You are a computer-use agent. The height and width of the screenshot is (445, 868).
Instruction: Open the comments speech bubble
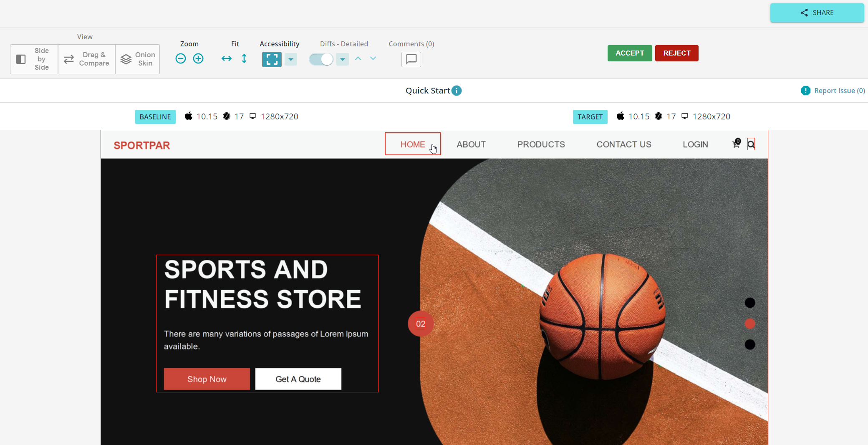(x=411, y=59)
